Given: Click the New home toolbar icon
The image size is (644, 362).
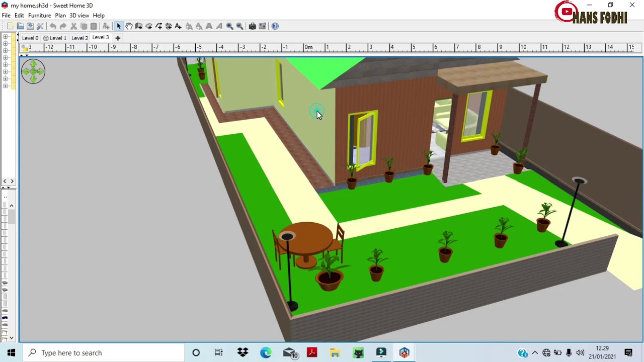Looking at the screenshot, I should [10, 26].
